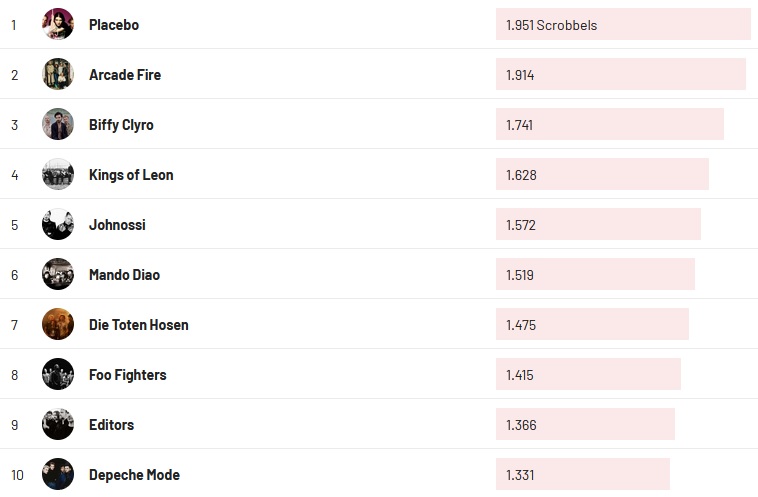Click the Foo Fighters name link
Viewport: 758px width, 497px height.
click(128, 375)
